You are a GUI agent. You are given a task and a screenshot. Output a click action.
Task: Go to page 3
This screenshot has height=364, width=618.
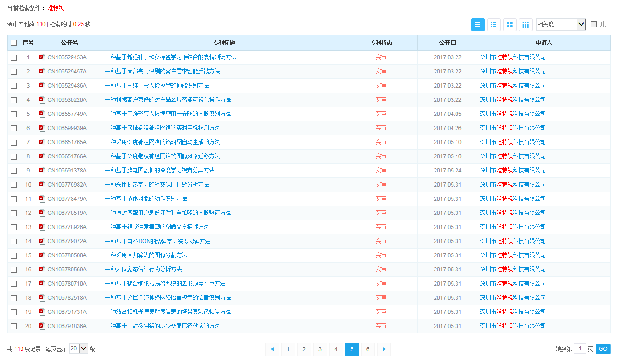coord(320,349)
